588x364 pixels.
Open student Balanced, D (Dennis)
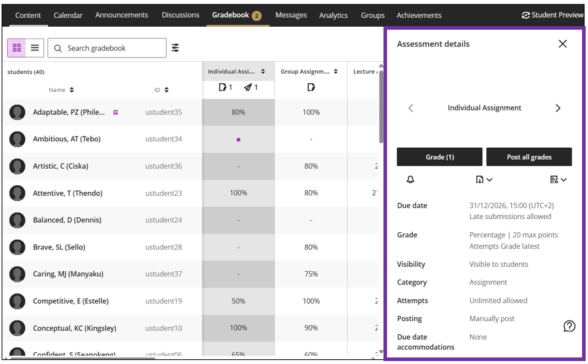coord(67,220)
